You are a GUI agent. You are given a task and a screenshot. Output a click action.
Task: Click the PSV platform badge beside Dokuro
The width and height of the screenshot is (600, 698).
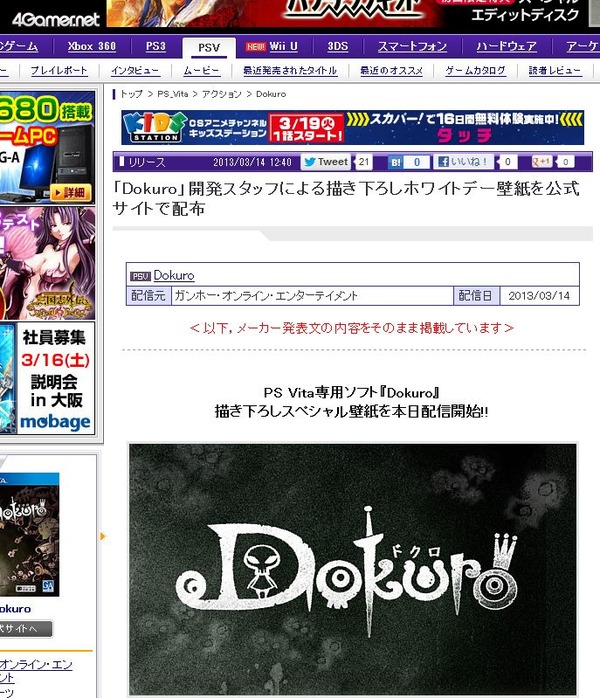141,276
